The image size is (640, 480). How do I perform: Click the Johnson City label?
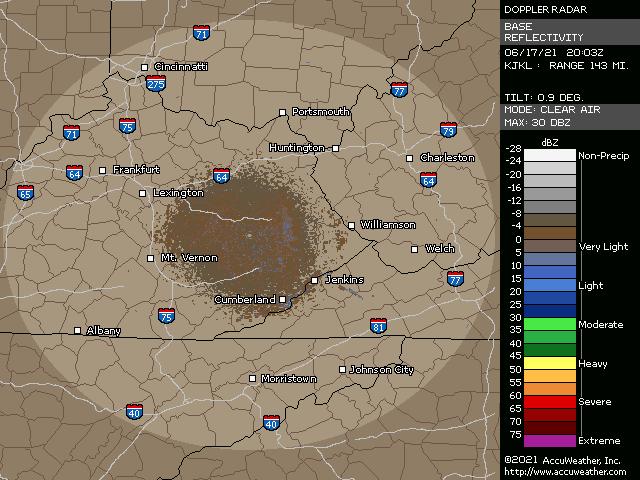coord(381,370)
